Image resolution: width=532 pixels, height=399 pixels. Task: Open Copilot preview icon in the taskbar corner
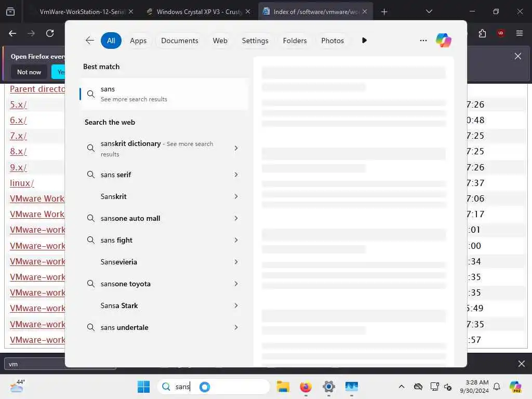click(516, 387)
